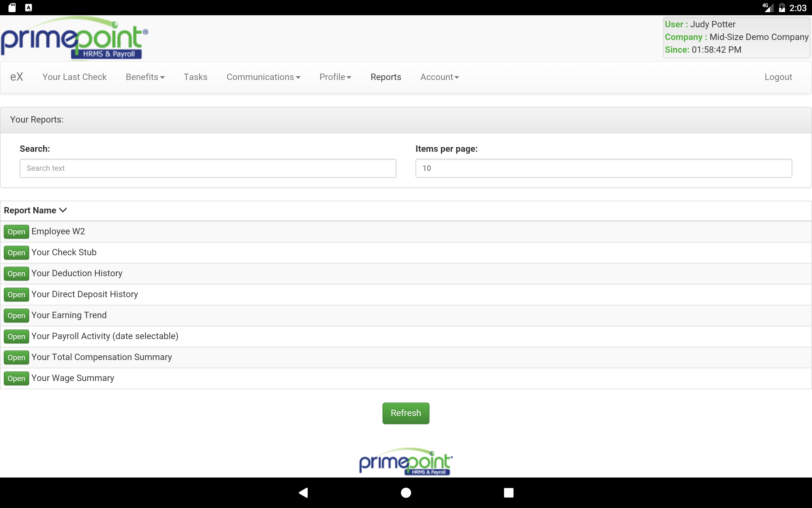The height and width of the screenshot is (508, 812).
Task: Open the Tasks menu item
Action: (x=196, y=77)
